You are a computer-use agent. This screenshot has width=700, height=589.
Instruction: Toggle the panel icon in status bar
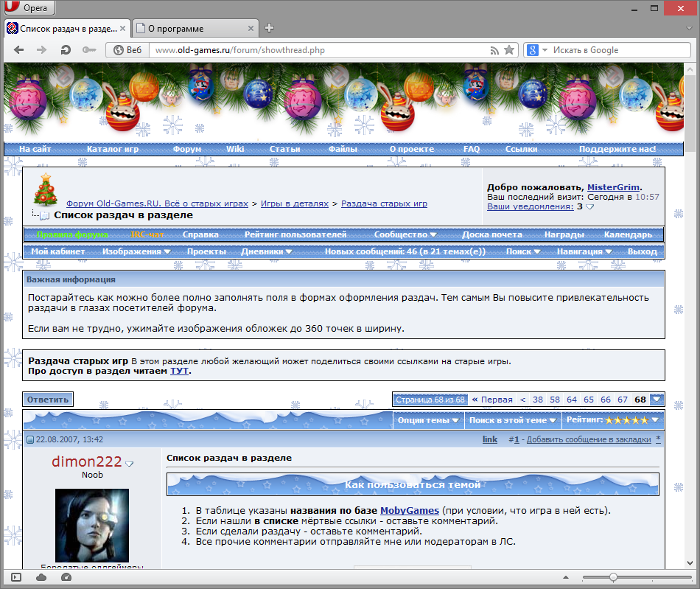16,577
